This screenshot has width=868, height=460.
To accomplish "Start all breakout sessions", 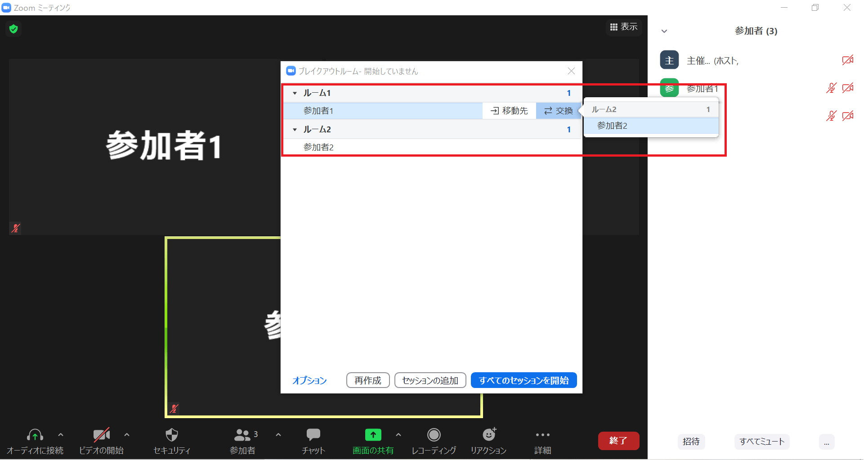I will 523,380.
